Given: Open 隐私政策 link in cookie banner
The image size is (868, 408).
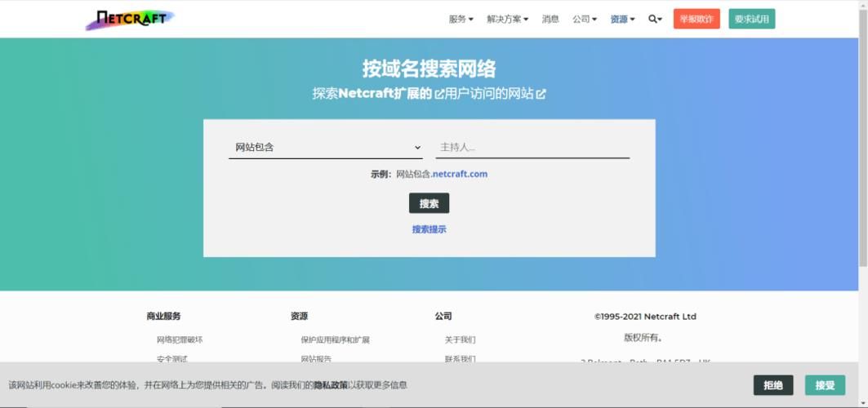Looking at the screenshot, I should coord(331,385).
